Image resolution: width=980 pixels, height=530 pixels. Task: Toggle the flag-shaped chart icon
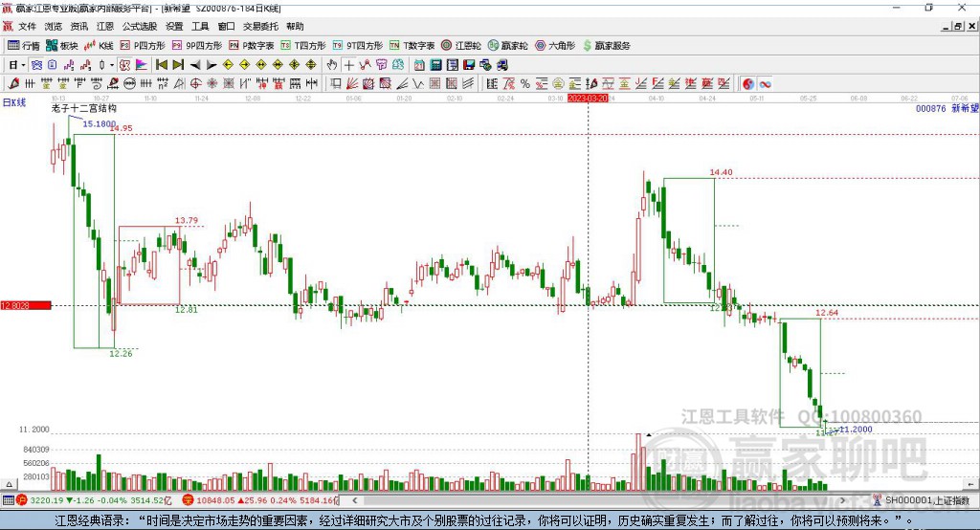pos(142,65)
